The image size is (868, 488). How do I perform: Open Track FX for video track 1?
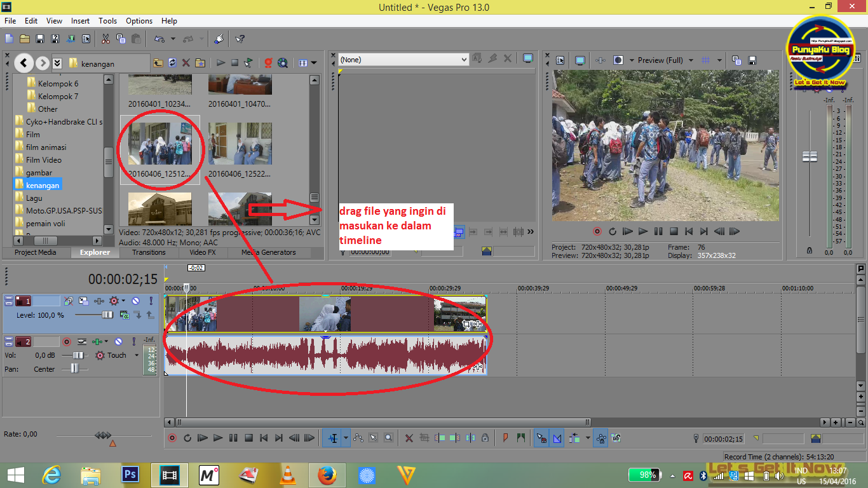pyautogui.click(x=114, y=301)
